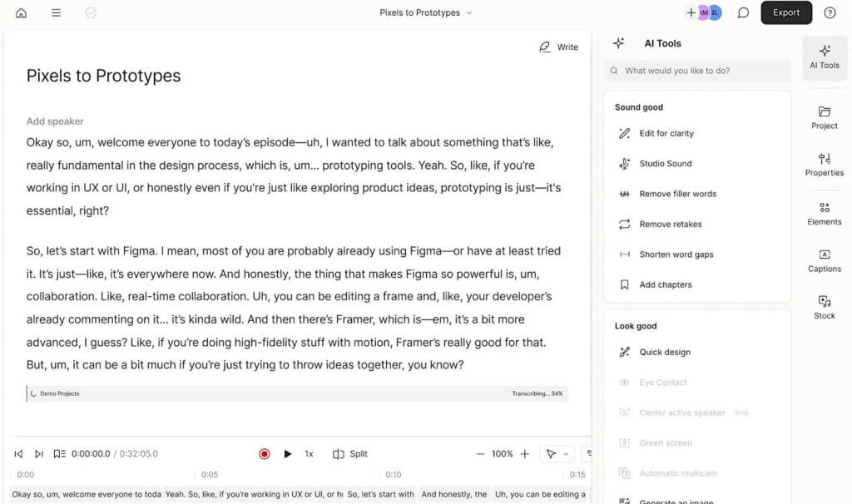
Task: Apply Studio Sound effect
Action: tap(665, 164)
